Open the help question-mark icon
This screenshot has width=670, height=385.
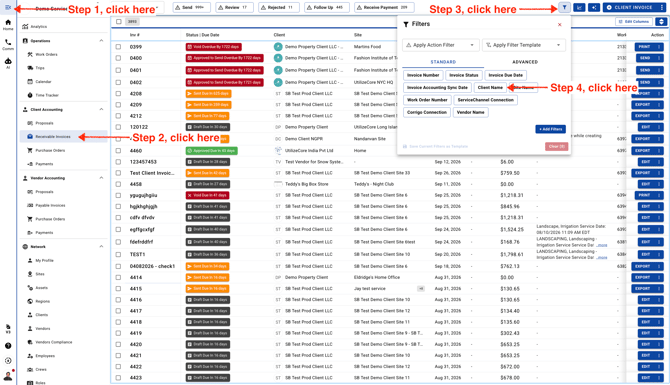tap(8, 346)
